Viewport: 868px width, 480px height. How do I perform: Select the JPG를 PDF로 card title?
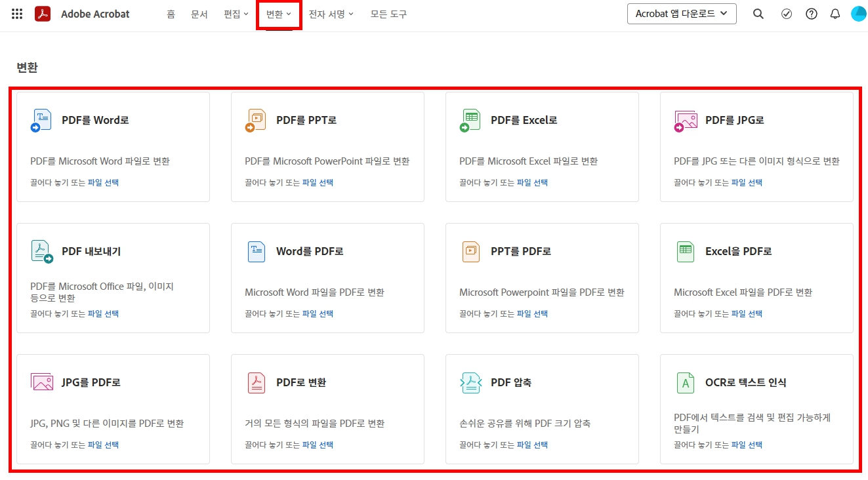(x=91, y=382)
